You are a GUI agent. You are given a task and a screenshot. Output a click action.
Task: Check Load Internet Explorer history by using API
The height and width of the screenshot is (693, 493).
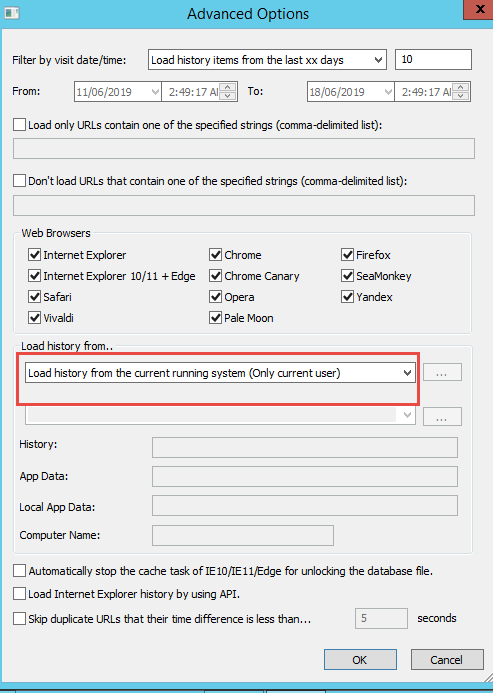click(x=19, y=594)
